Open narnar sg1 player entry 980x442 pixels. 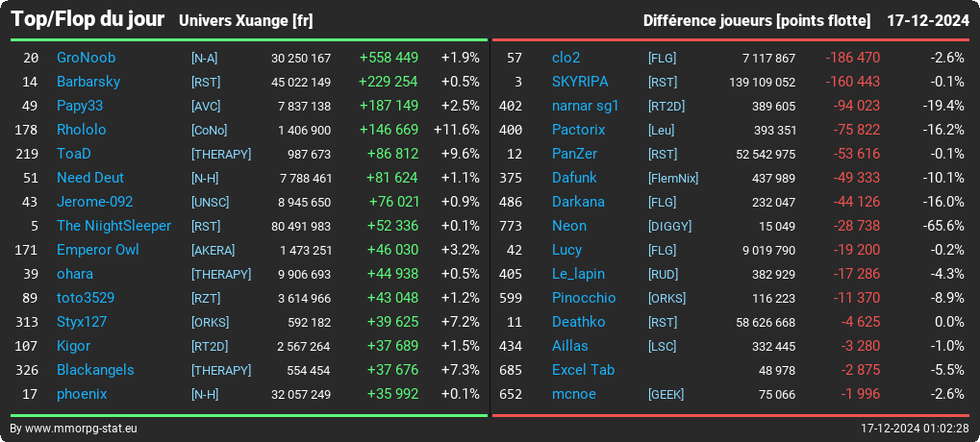coord(585,106)
